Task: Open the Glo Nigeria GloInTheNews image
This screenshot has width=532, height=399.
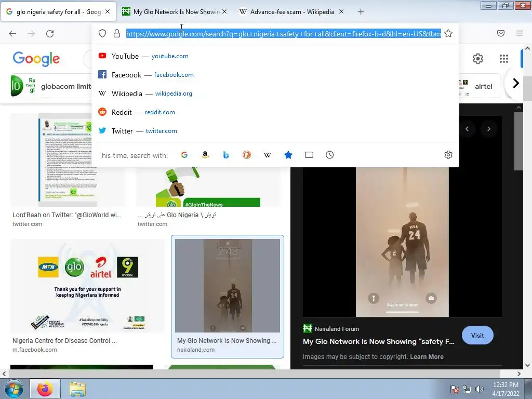Action: pos(208,187)
